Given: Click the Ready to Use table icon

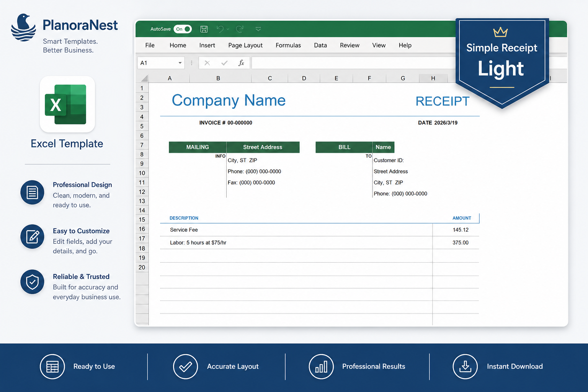Looking at the screenshot, I should pyautogui.click(x=52, y=367).
